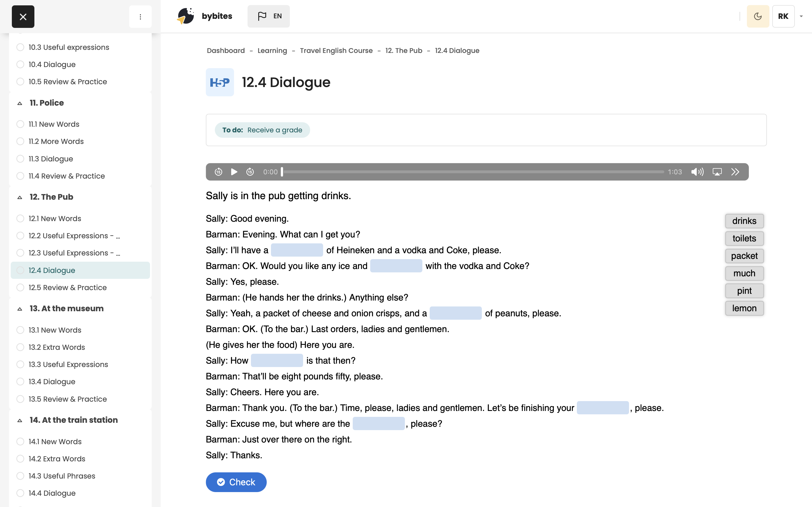Rewind audio 15 seconds
This screenshot has width=812, height=507.
[x=219, y=172]
